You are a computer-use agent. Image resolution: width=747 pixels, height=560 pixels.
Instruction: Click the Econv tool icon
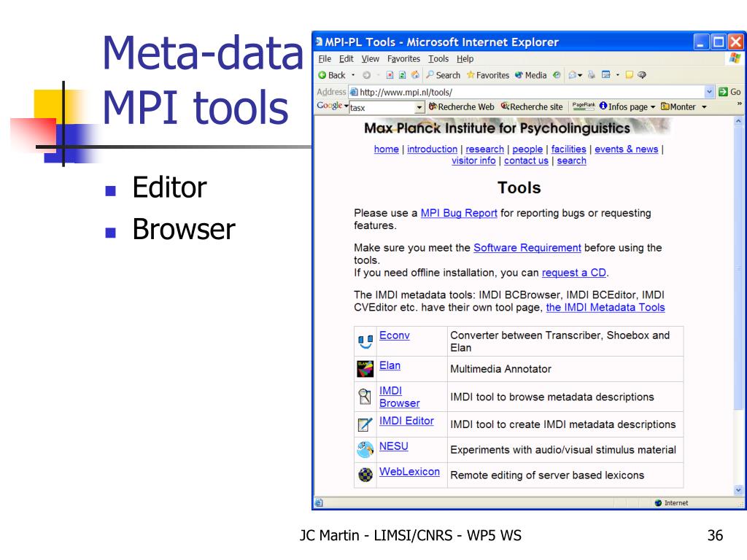(365, 341)
